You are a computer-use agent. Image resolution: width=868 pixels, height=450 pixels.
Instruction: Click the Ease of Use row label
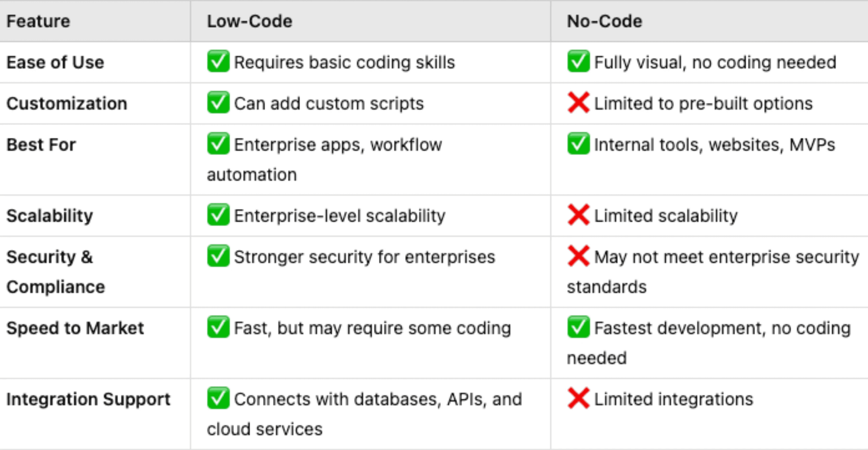point(56,62)
